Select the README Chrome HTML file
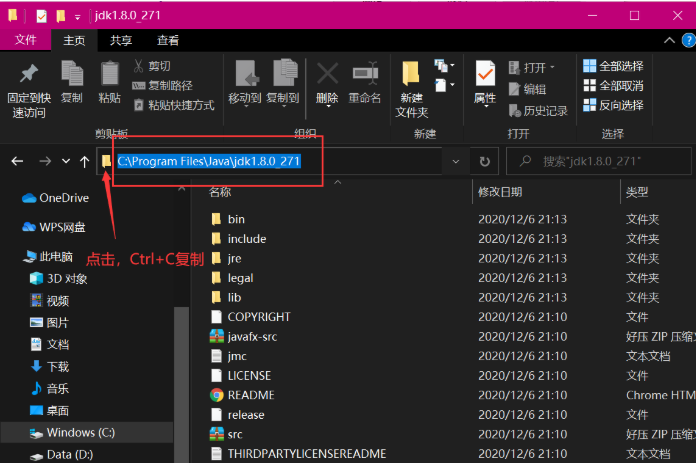Viewport: 696px width, 463px height. point(242,395)
